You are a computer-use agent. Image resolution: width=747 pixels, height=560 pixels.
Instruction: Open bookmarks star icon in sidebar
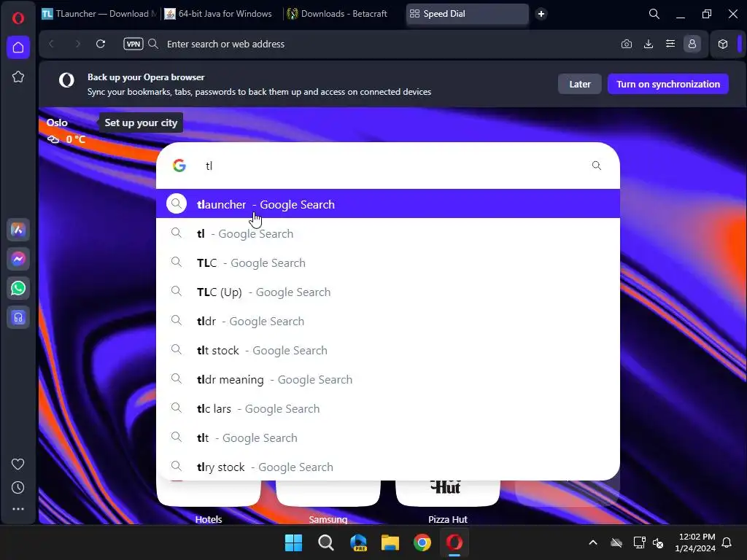tap(18, 77)
